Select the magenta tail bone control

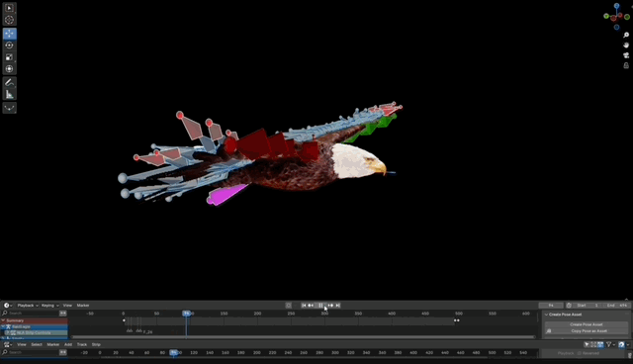pyautogui.click(x=226, y=195)
